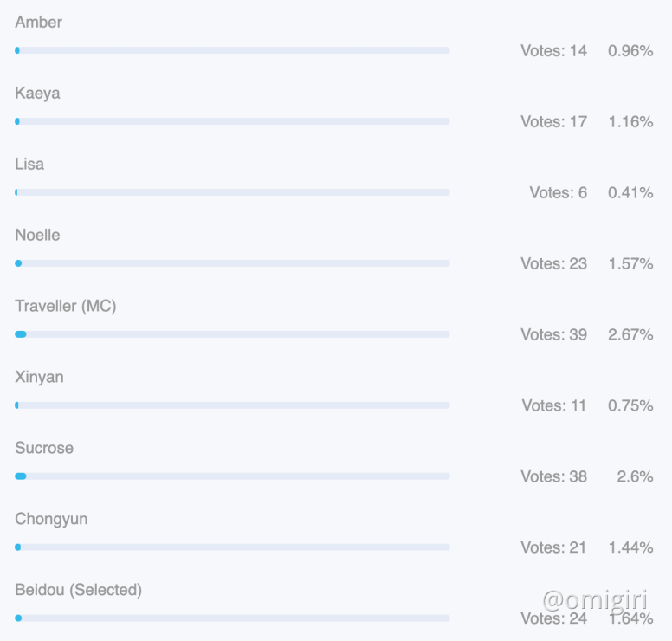
Task: Click the 1.57% percentage for Noelle
Action: tap(630, 264)
